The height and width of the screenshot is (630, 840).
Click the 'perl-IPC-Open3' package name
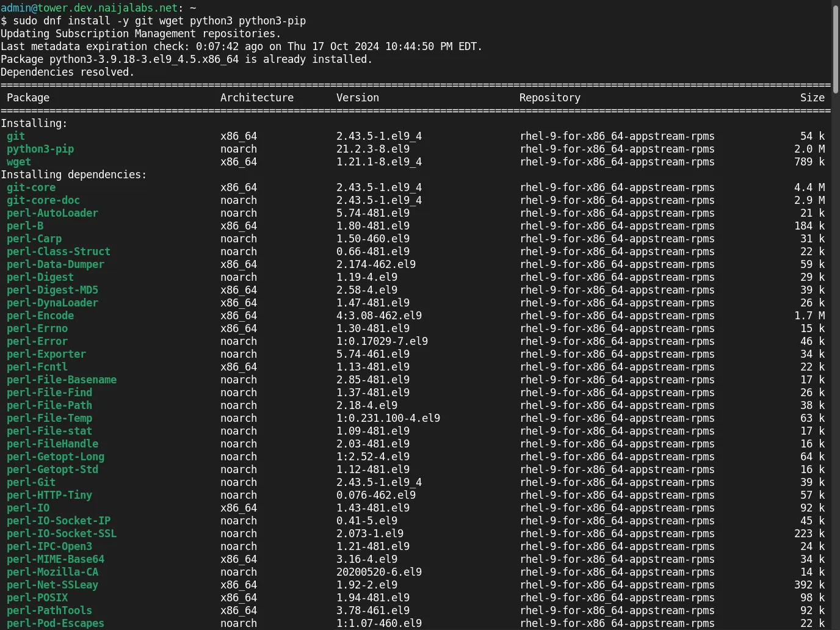[x=49, y=546]
